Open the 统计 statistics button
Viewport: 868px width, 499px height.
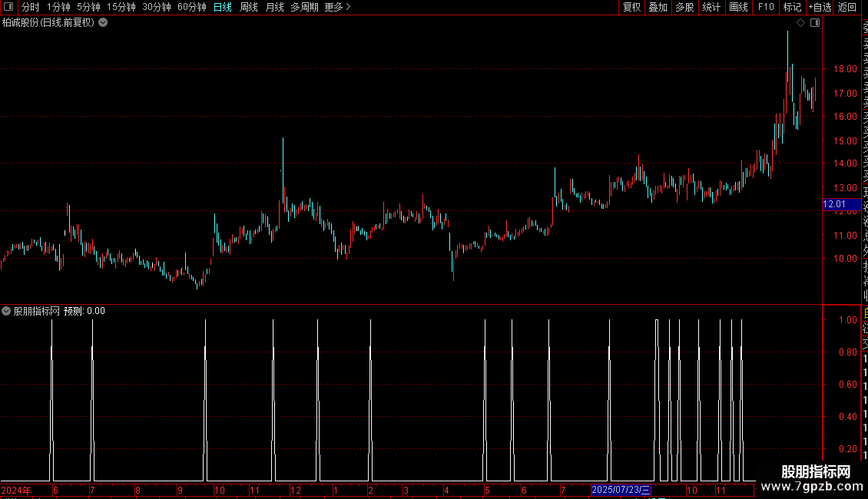[711, 7]
